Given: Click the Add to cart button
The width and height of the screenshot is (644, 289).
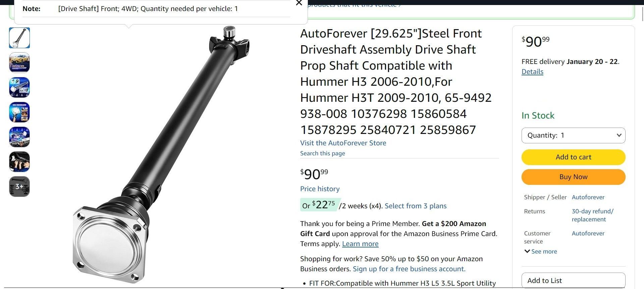Looking at the screenshot, I should pos(573,157).
